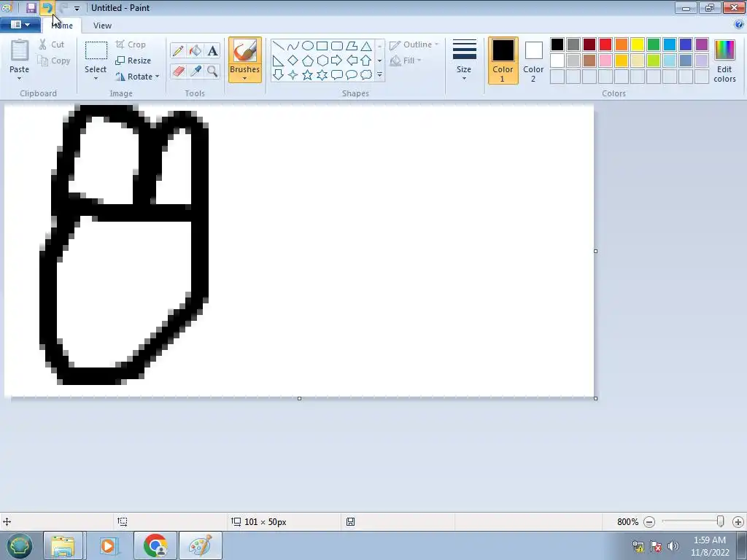Click the Zoom out minus button
Viewport: 747px width, 560px height.
tap(649, 522)
